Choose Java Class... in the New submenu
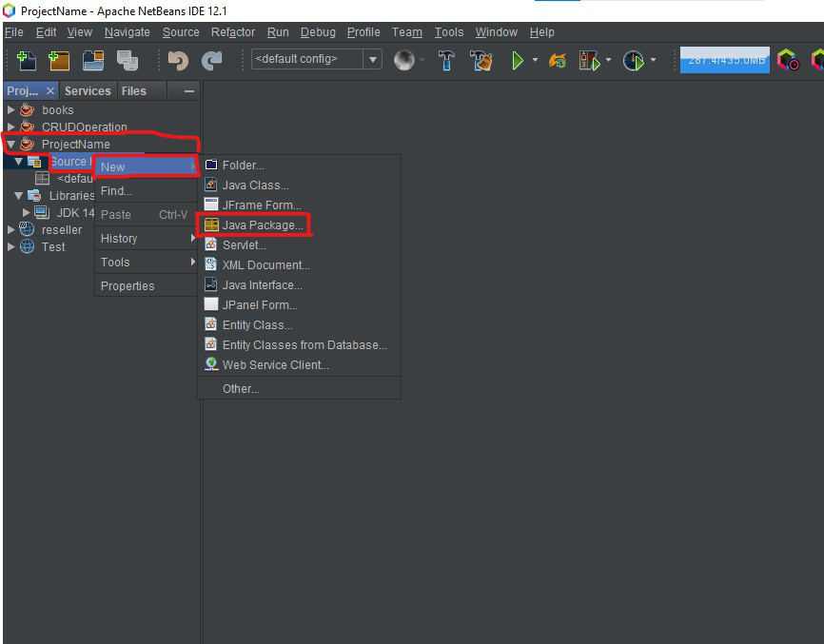Image resolution: width=824 pixels, height=644 pixels. 300,185
